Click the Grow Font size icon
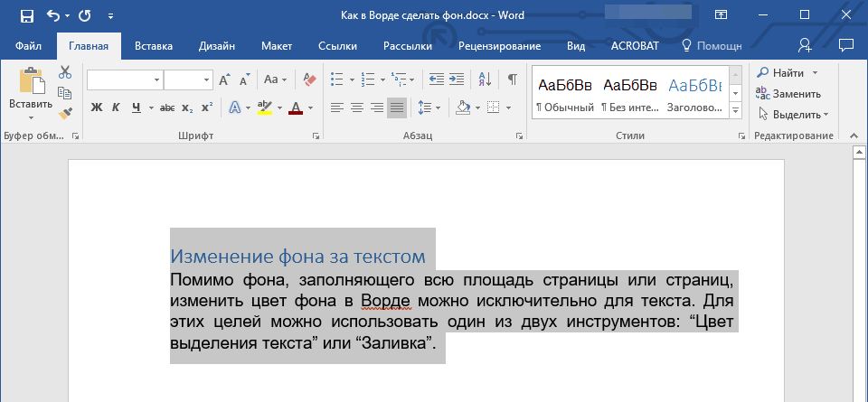The height and width of the screenshot is (402, 868). (x=224, y=79)
